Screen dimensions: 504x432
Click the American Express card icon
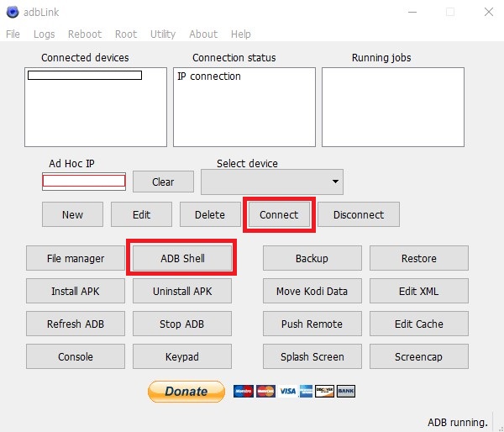pyautogui.click(x=306, y=391)
